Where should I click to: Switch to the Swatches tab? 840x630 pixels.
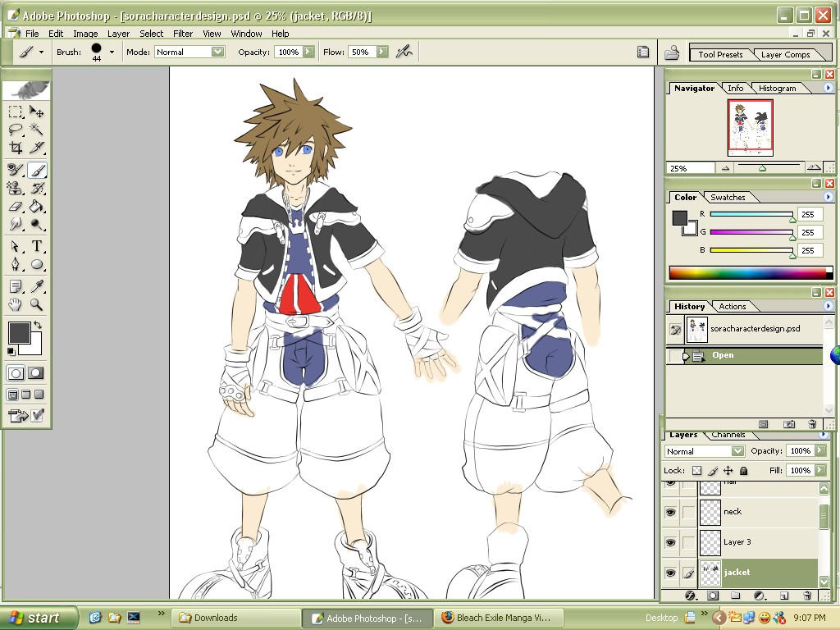click(728, 197)
